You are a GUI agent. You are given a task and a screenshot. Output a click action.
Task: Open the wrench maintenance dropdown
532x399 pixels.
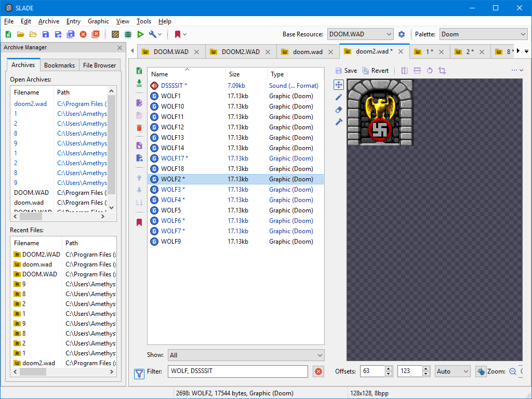tap(155, 34)
